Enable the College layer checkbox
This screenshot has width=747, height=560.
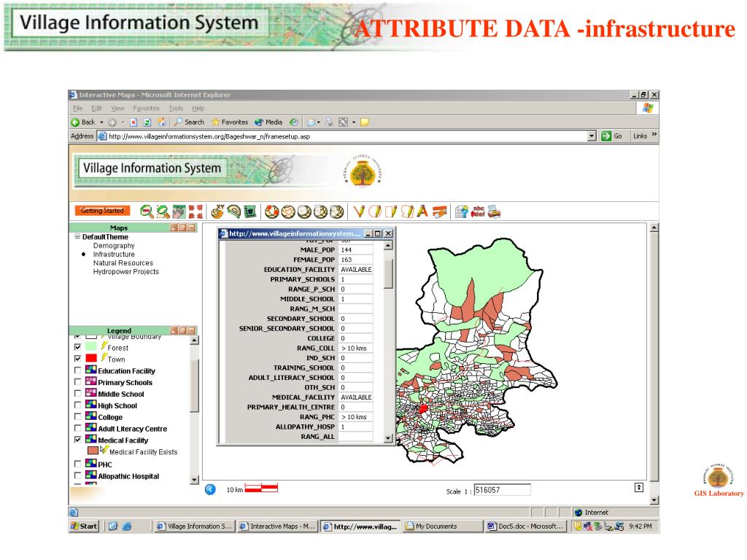77,416
